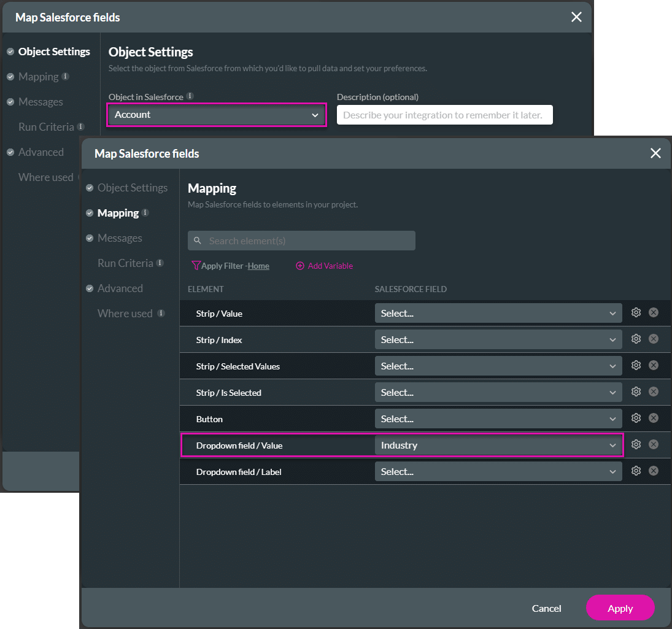The width and height of the screenshot is (672, 629).
Task: Close the front Map Salesforce fields dialog
Action: point(655,153)
